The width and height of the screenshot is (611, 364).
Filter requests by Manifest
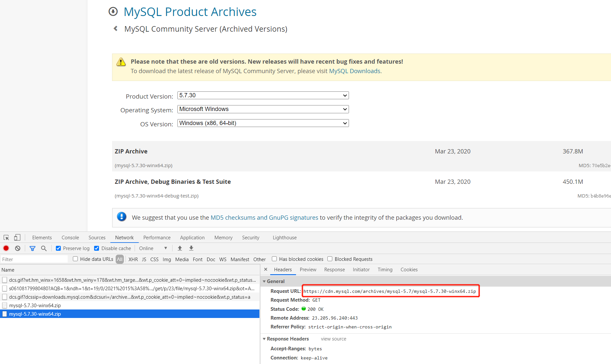(x=240, y=259)
